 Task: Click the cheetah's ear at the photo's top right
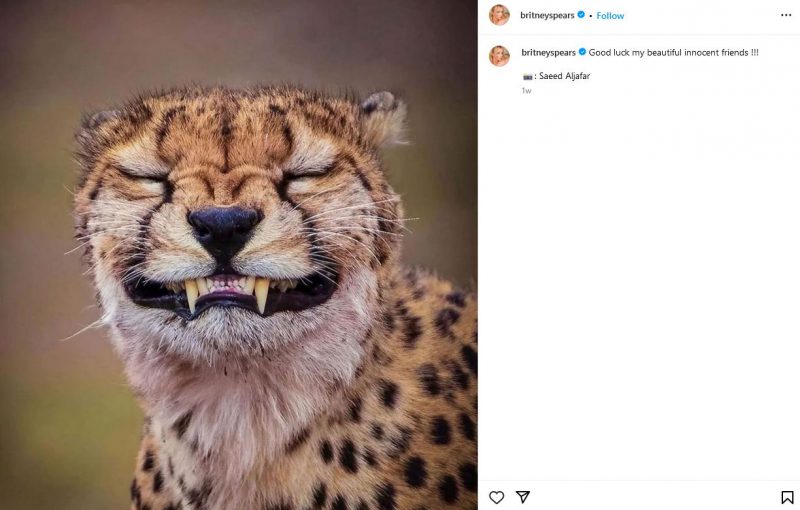coord(381,113)
